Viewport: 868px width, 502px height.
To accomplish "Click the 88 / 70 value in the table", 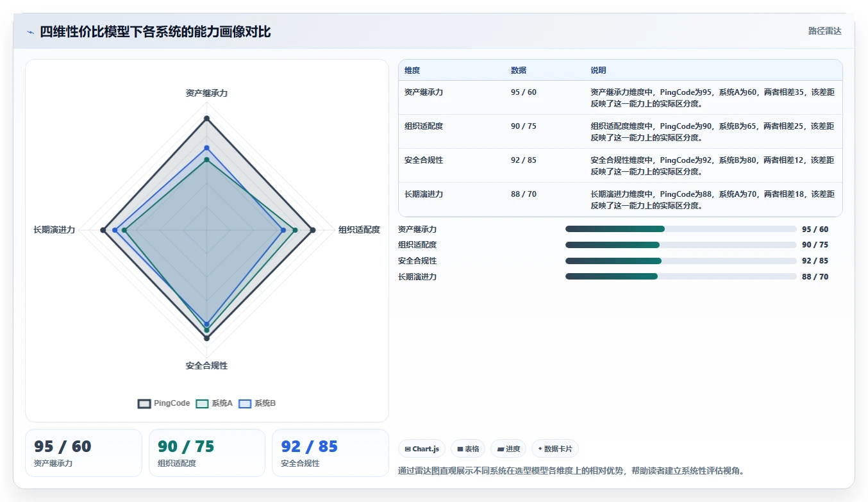I will coord(524,194).
